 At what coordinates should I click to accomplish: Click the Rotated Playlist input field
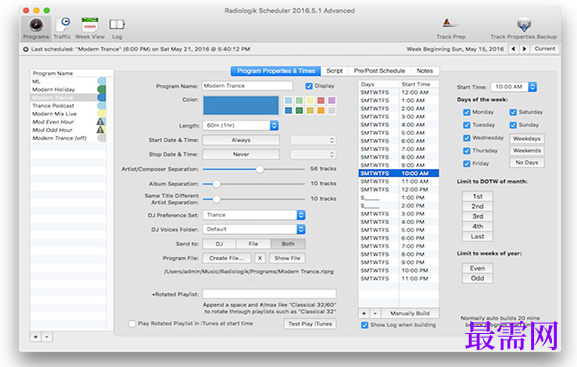pyautogui.click(x=269, y=294)
